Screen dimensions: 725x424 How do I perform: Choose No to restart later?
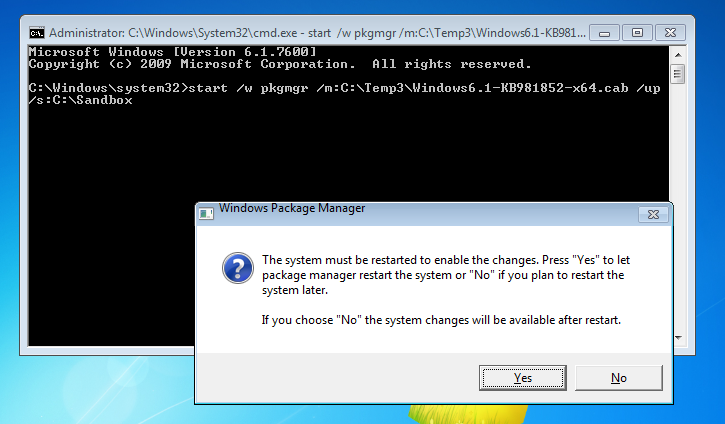click(x=618, y=378)
